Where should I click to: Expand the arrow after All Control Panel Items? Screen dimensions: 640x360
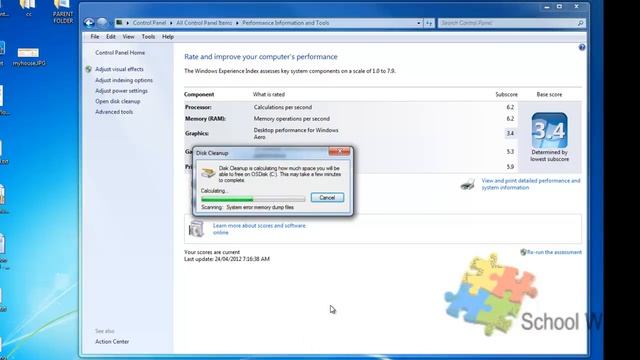coord(237,23)
